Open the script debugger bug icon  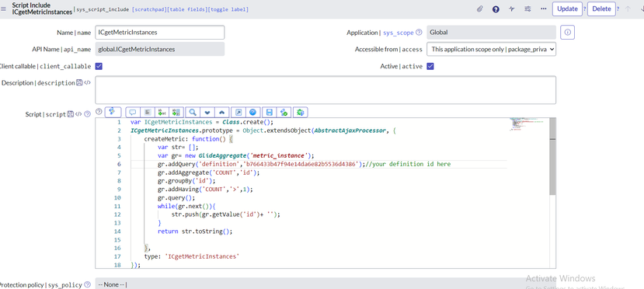(x=301, y=112)
